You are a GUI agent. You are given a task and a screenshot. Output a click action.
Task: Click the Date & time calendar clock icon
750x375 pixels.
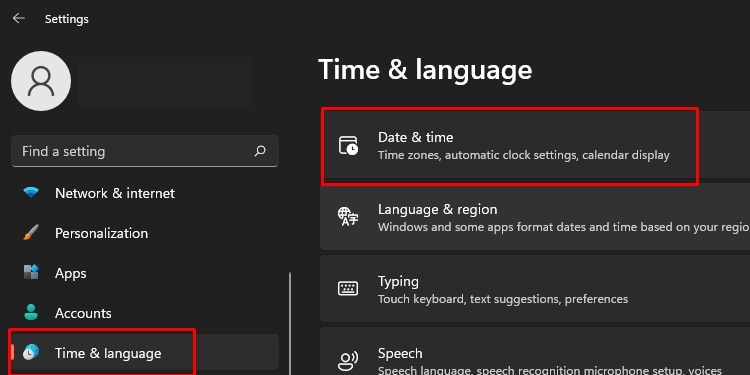[x=348, y=145]
